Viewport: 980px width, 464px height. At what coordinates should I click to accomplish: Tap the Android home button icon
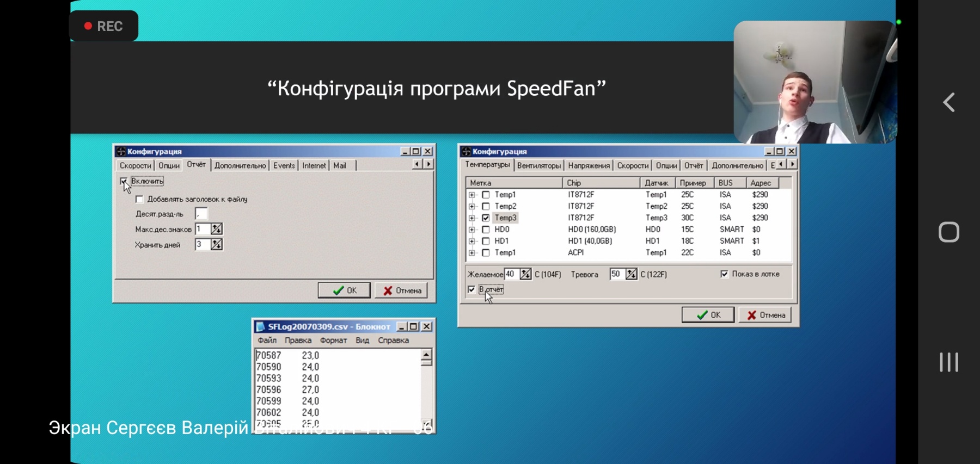pyautogui.click(x=949, y=232)
